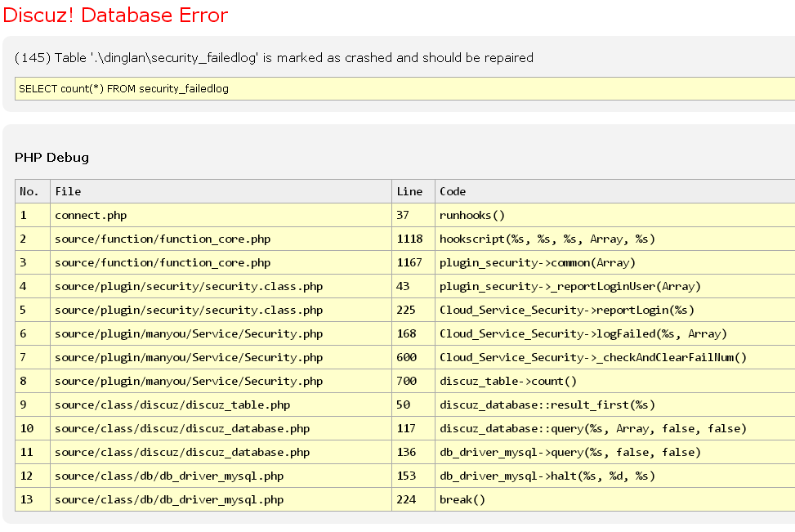Click the break() code cell

pyautogui.click(x=462, y=499)
